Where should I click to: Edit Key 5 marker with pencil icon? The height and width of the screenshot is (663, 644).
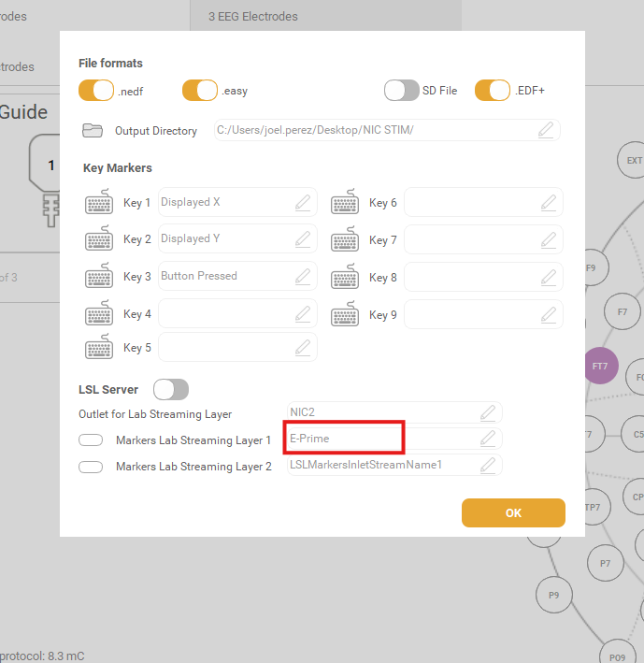click(303, 347)
